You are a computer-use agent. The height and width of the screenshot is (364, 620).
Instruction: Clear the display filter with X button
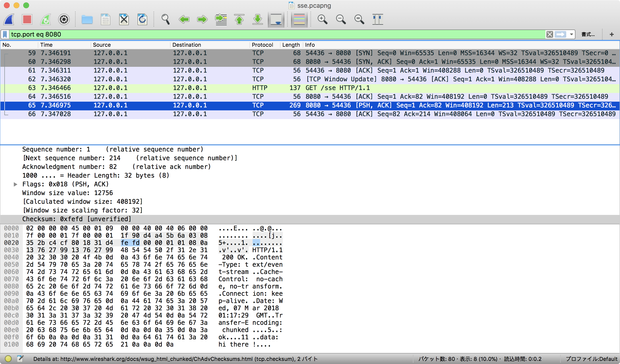(x=549, y=34)
